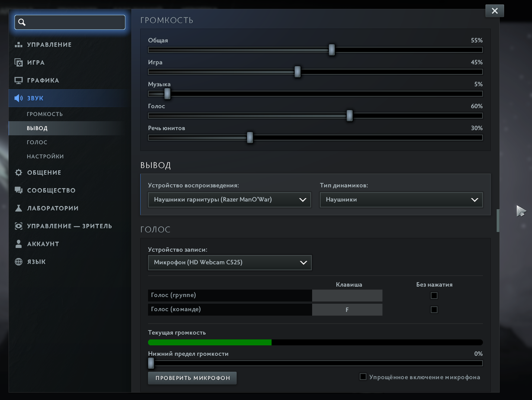This screenshot has width=532, height=400.
Task: Expand the Тип динамиков dropdown
Action: click(401, 200)
